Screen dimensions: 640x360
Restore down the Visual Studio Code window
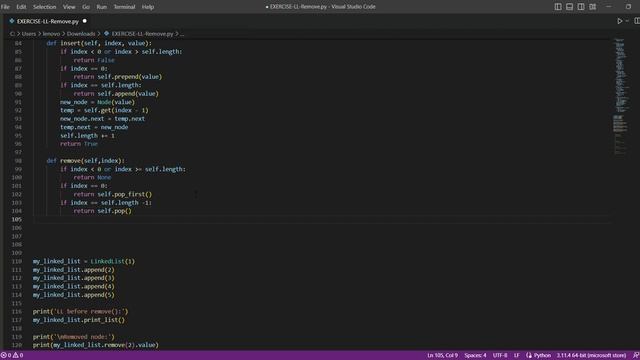628,7
